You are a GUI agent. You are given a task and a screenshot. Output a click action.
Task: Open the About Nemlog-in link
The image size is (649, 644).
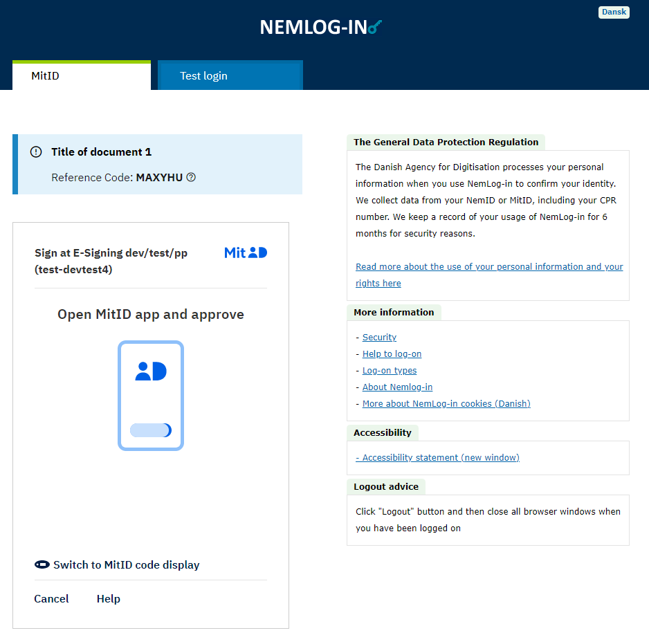click(x=397, y=387)
